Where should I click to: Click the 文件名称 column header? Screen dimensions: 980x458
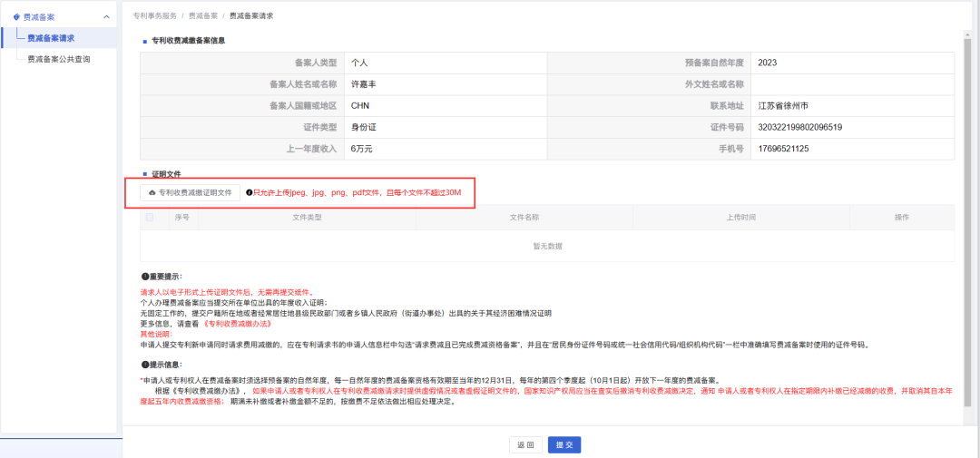524,218
